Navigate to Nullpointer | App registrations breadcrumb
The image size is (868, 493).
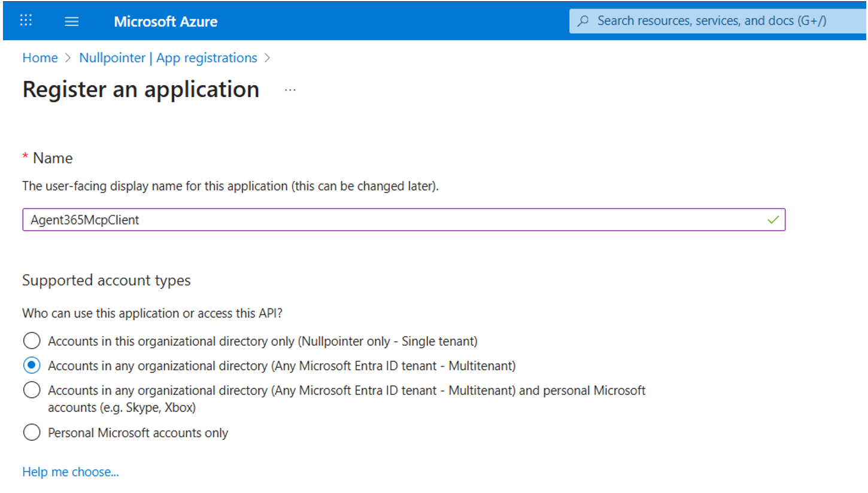168,58
